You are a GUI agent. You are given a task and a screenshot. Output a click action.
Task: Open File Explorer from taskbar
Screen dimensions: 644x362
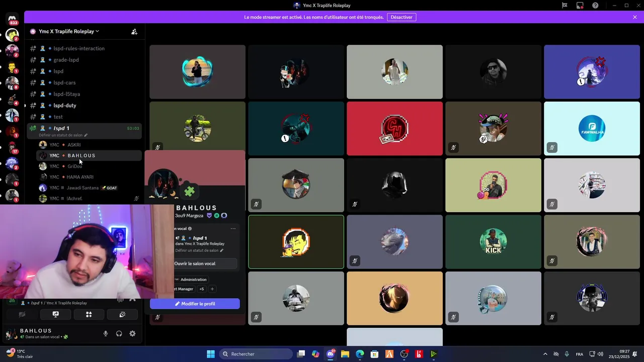point(345,354)
